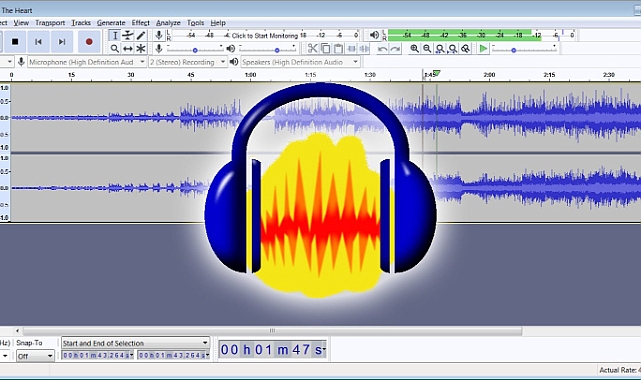This screenshot has width=641, height=380.
Task: Click the microphone icon beside the recording device
Action: tap(21, 62)
